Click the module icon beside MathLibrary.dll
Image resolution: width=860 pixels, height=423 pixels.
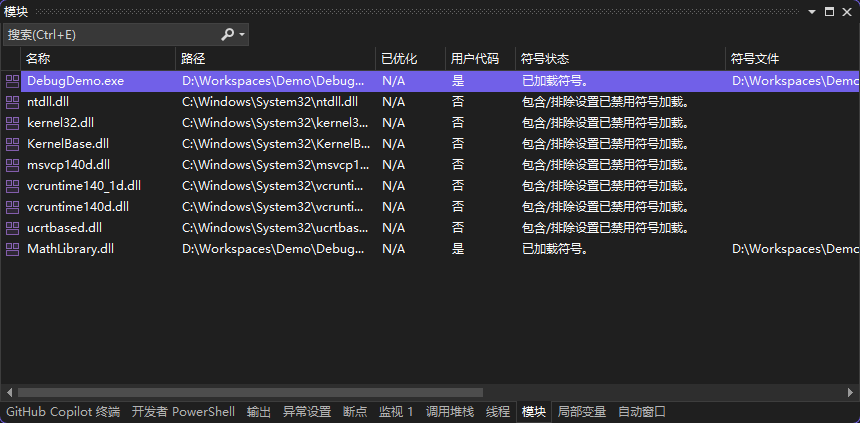(12, 249)
